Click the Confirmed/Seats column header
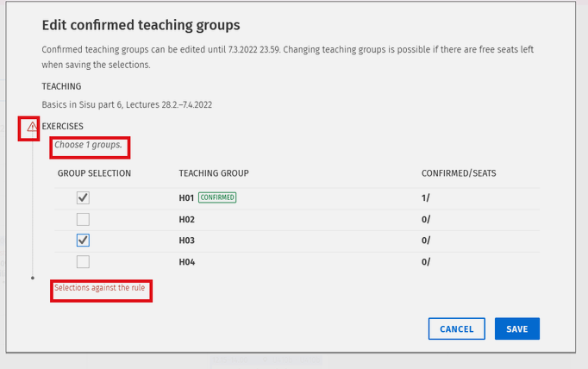588x369 pixels. pos(458,173)
